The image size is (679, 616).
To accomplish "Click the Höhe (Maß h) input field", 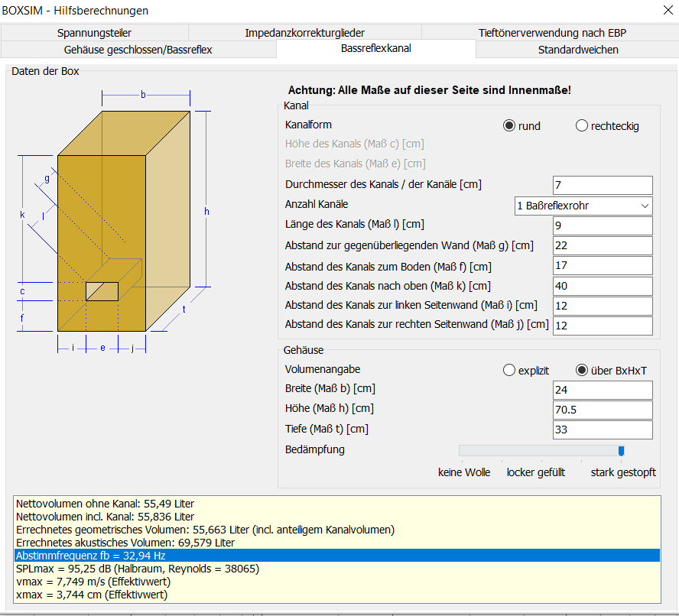I will click(x=603, y=410).
